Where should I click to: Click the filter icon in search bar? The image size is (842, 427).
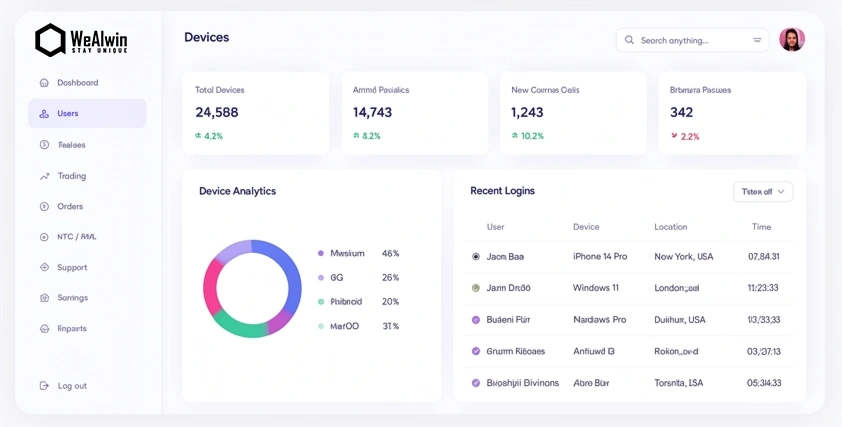pyautogui.click(x=757, y=40)
